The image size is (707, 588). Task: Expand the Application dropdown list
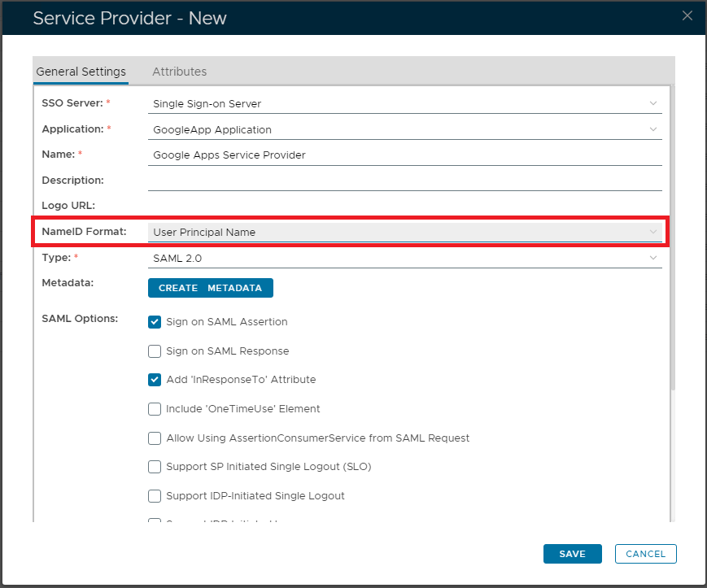[x=404, y=129]
